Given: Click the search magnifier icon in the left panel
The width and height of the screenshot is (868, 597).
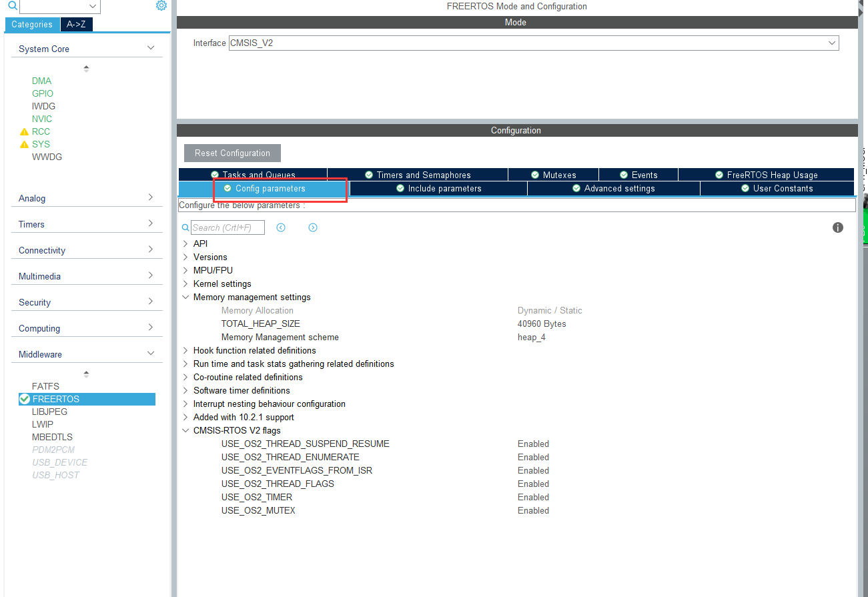Looking at the screenshot, I should tap(12, 6).
